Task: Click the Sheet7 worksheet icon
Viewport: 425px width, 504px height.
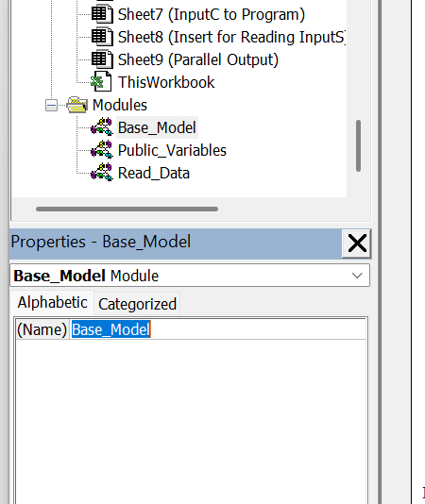Action: click(x=102, y=14)
